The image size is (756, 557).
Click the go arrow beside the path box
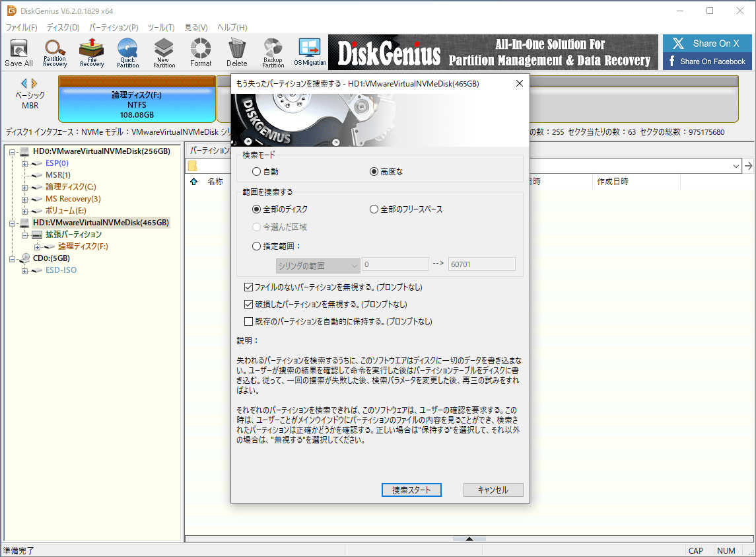pyautogui.click(x=748, y=166)
